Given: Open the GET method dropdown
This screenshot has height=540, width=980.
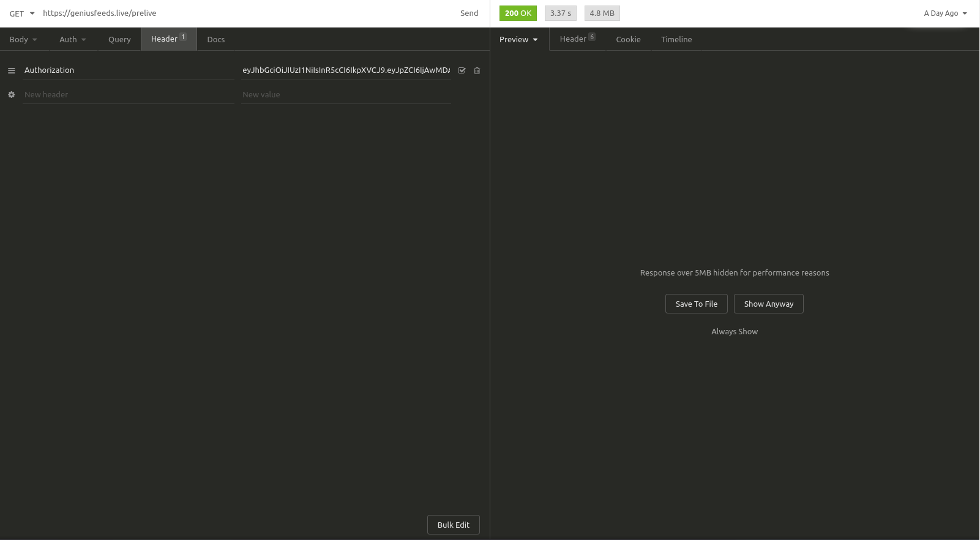Looking at the screenshot, I should [22, 13].
